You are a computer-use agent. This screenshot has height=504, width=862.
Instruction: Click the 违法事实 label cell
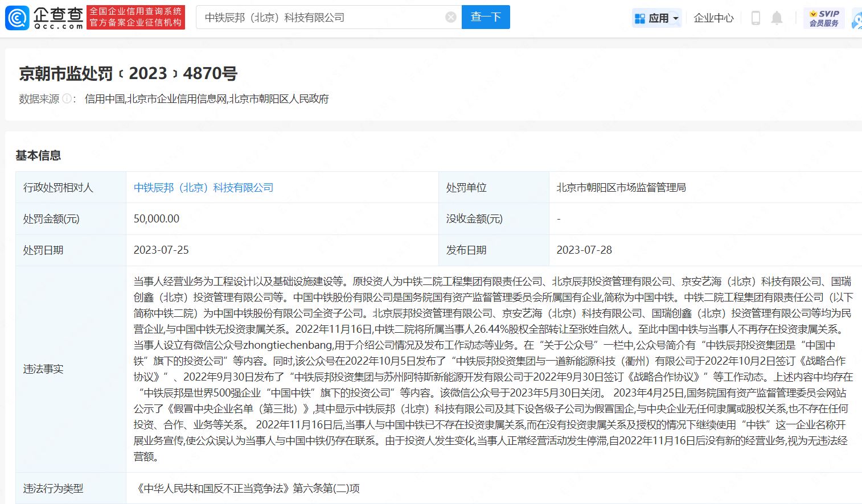[x=71, y=369]
